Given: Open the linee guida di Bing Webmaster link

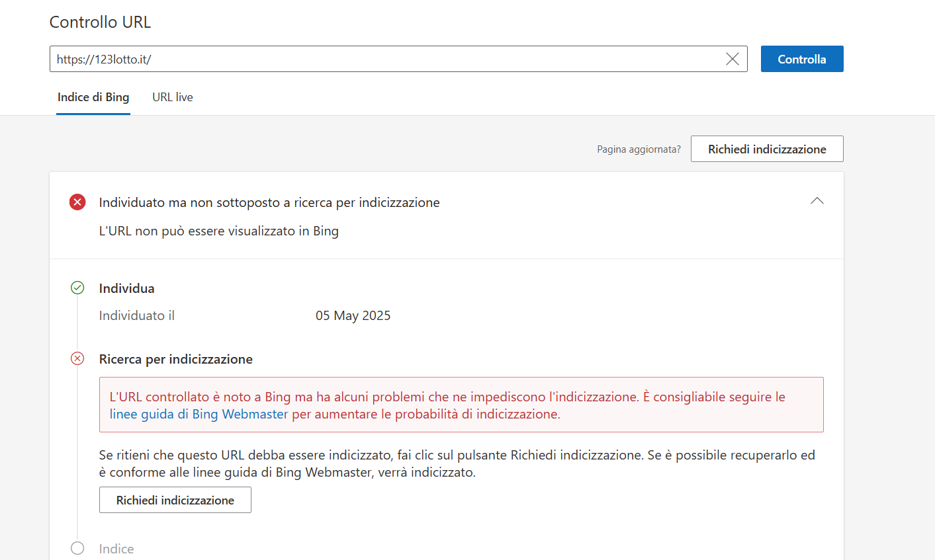Looking at the screenshot, I should pyautogui.click(x=199, y=415).
